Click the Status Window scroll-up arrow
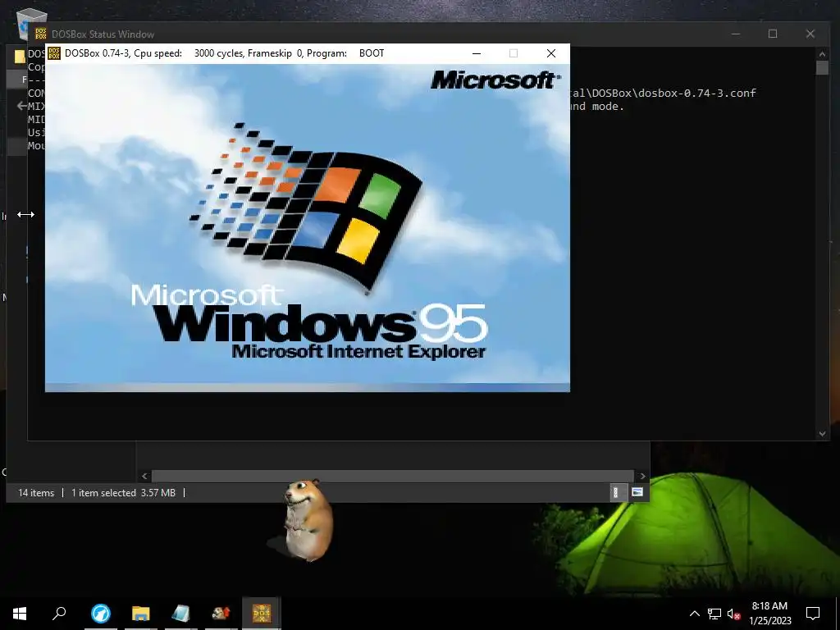This screenshot has height=630, width=840. (822, 53)
